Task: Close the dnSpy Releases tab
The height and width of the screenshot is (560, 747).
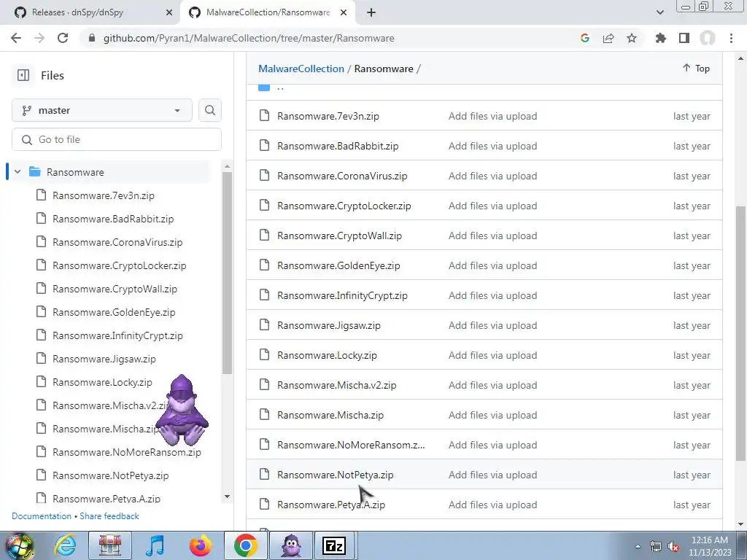Action: tap(169, 13)
